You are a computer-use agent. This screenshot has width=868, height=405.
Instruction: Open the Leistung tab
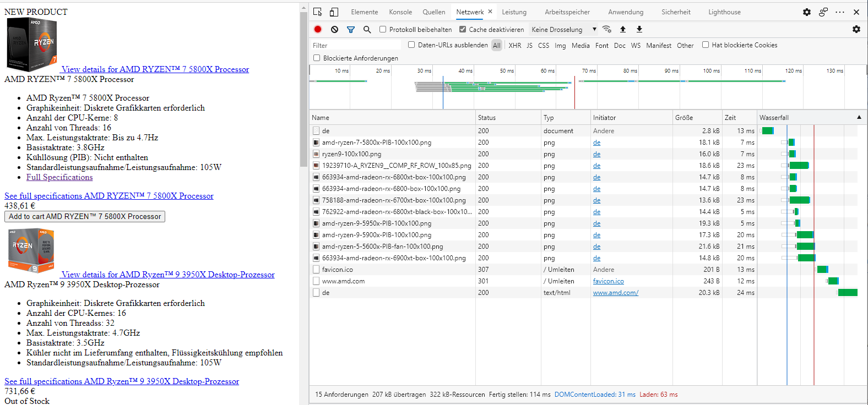click(514, 12)
